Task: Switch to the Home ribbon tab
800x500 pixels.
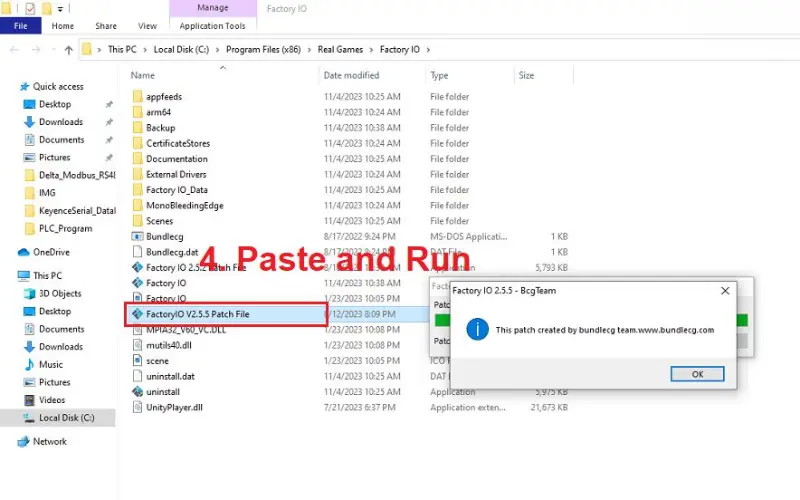Action: [x=62, y=26]
